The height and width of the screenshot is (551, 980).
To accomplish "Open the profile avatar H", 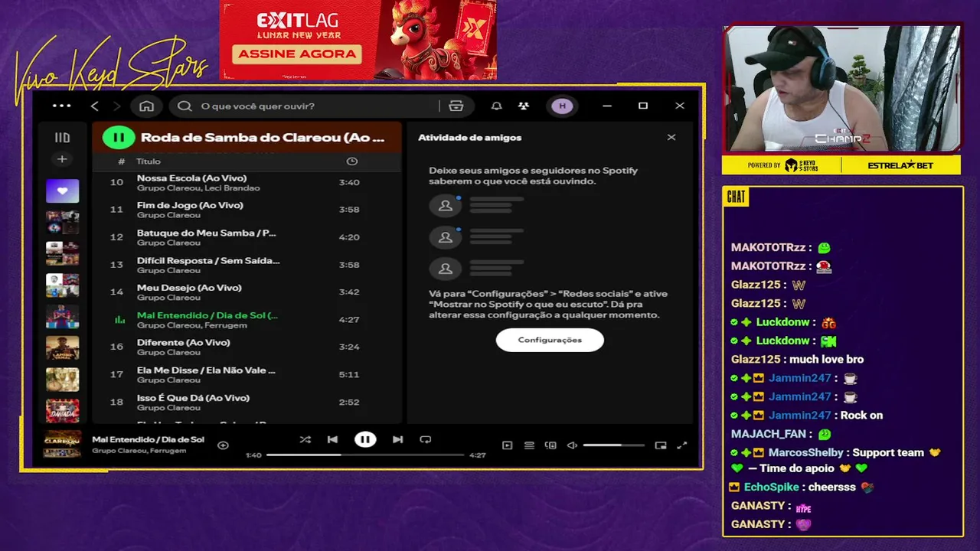I will pos(562,106).
